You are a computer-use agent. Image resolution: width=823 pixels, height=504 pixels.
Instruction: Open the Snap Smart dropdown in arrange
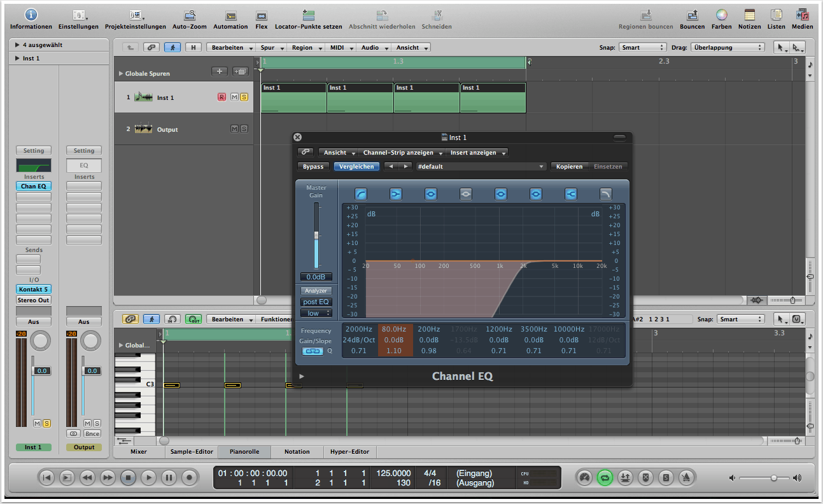click(x=643, y=48)
